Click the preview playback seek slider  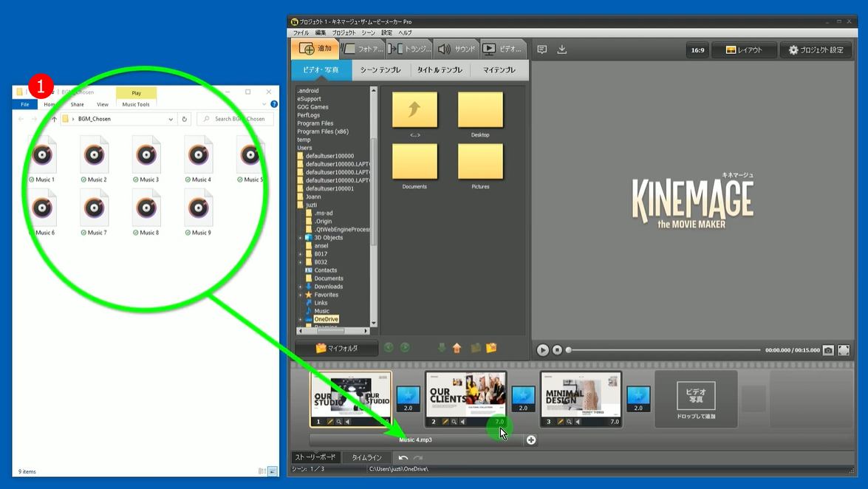click(663, 350)
